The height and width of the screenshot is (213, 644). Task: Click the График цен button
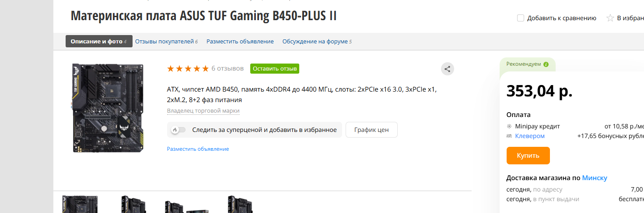371,130
